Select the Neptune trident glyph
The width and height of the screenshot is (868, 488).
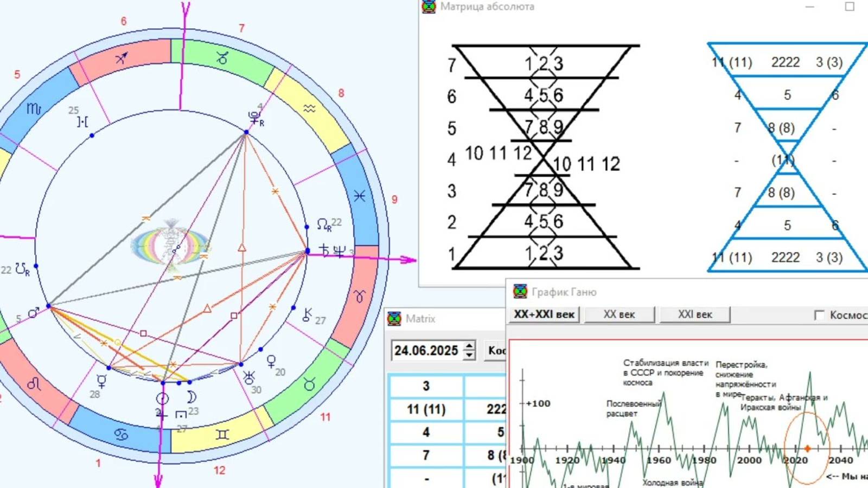pos(339,251)
